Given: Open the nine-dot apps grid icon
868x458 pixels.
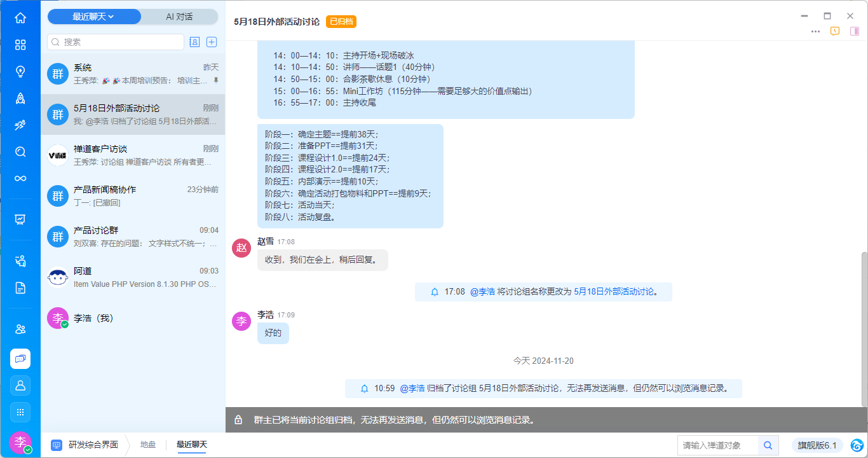Looking at the screenshot, I should pyautogui.click(x=20, y=412).
